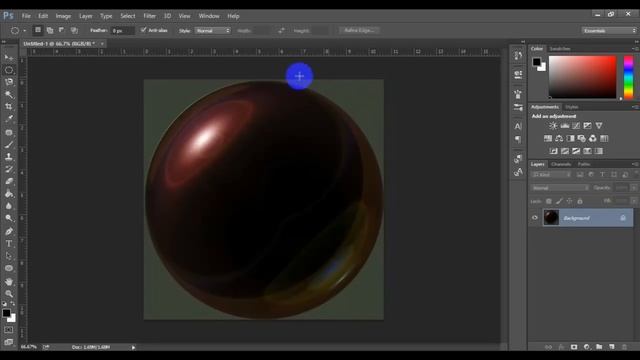Select the Paint Bucket tool
Screen dimensions: 640x360
click(x=9, y=194)
